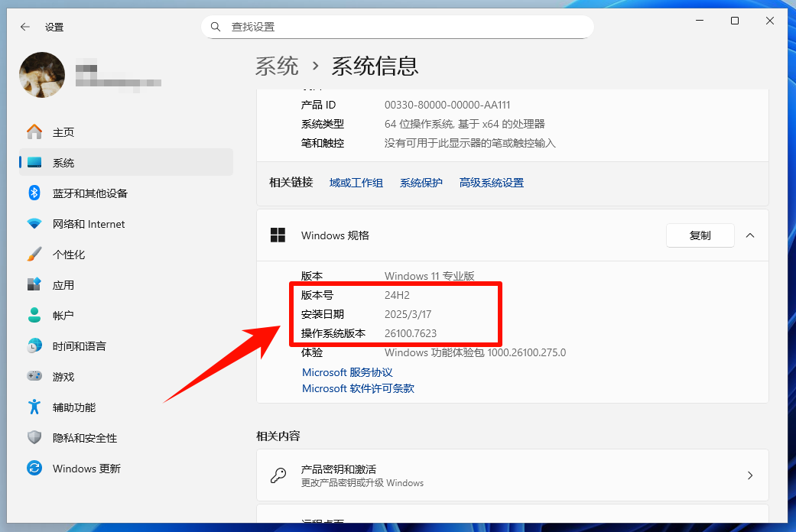Click 相关内容 heading
The image size is (796, 532).
tap(278, 436)
